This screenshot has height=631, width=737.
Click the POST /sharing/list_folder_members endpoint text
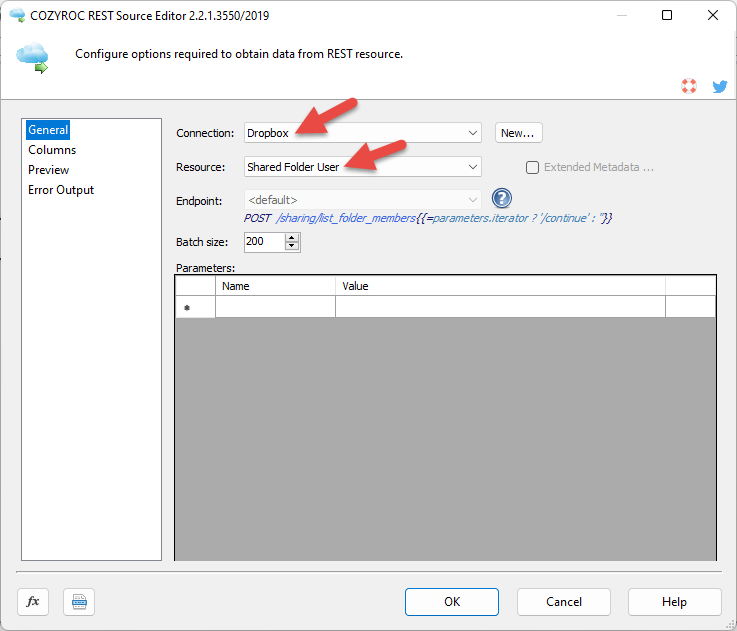click(x=427, y=218)
